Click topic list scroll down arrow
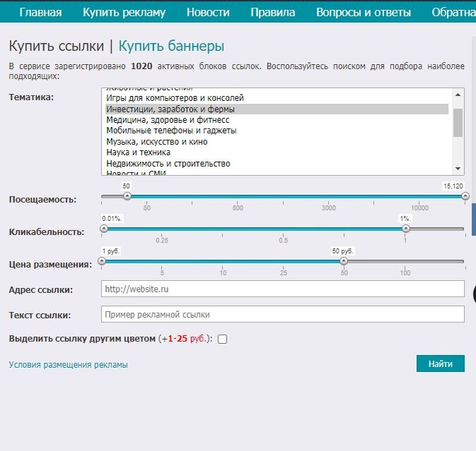476x451 pixels. [458, 168]
